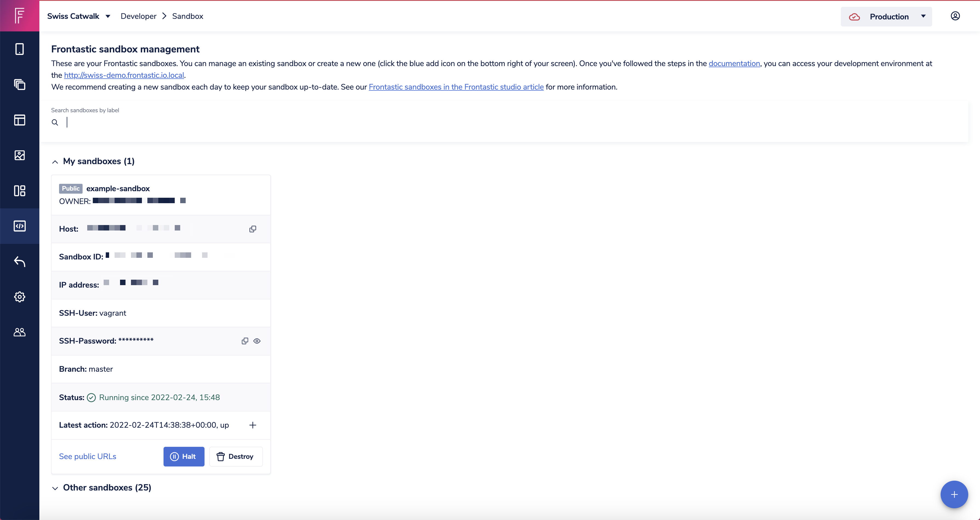
Task: Click the Frontastic logo icon
Action: click(x=19, y=16)
